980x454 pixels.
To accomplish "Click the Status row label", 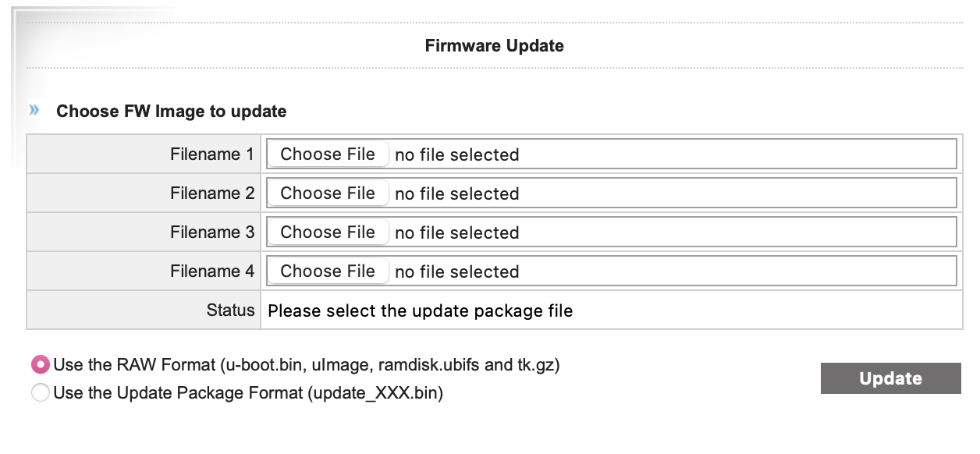I will [230, 310].
